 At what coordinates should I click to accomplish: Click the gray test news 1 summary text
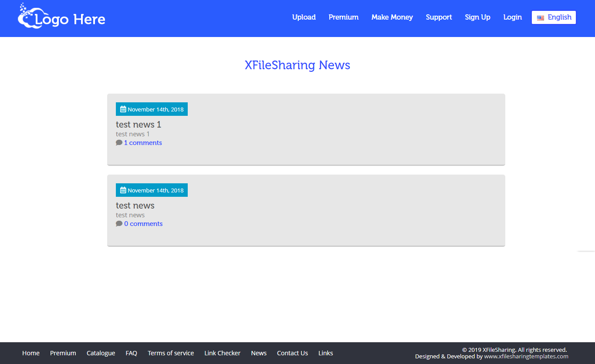tap(133, 134)
